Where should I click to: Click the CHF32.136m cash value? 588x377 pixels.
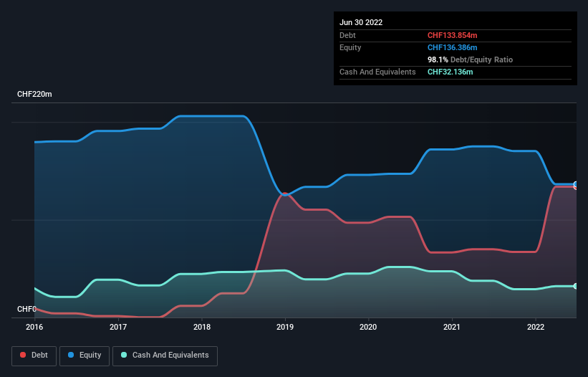[x=450, y=72]
